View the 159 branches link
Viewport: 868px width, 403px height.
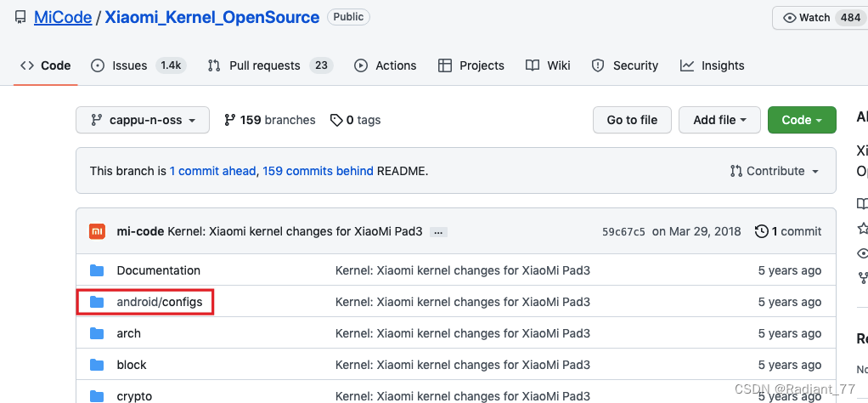pos(269,120)
